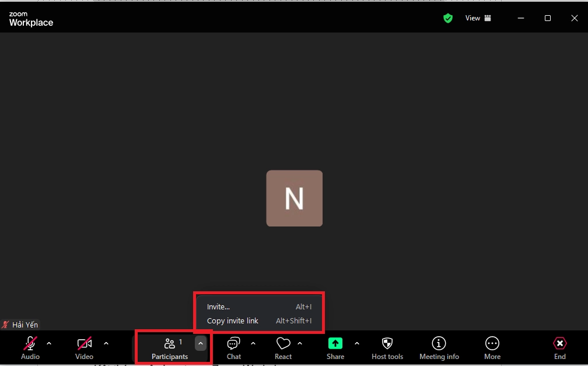Turn on camera with Video button
Viewport: 588px width, 366px height.
click(x=84, y=344)
